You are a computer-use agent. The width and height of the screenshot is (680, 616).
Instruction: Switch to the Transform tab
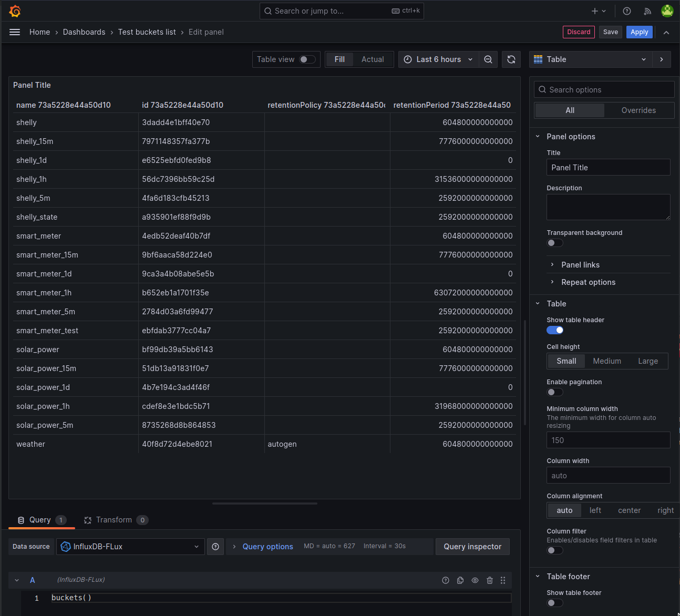(114, 520)
